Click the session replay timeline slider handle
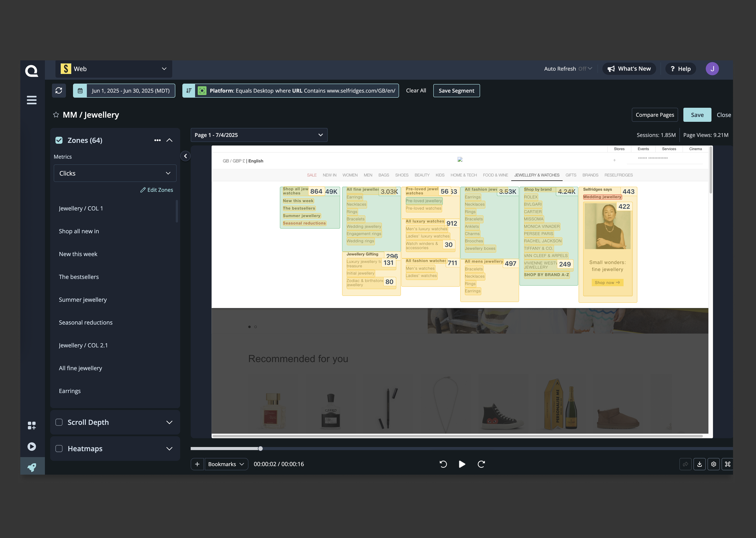 coord(260,449)
